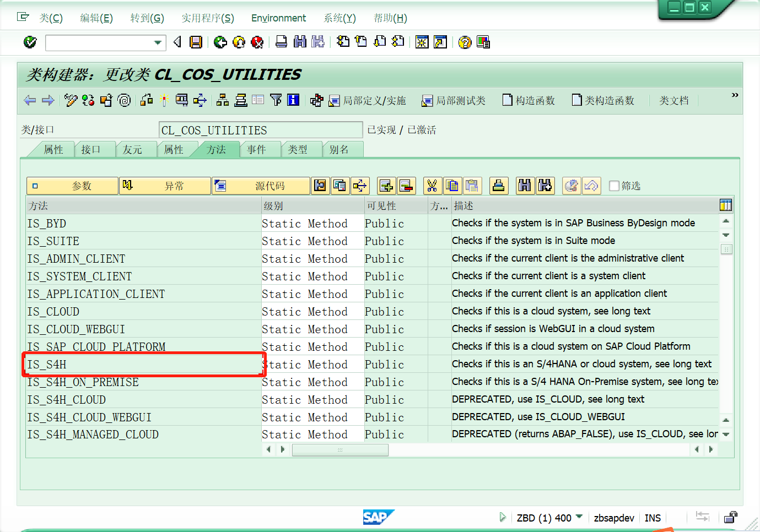Click the 类/接口 name input field
This screenshot has height=532, width=760.
click(261, 130)
